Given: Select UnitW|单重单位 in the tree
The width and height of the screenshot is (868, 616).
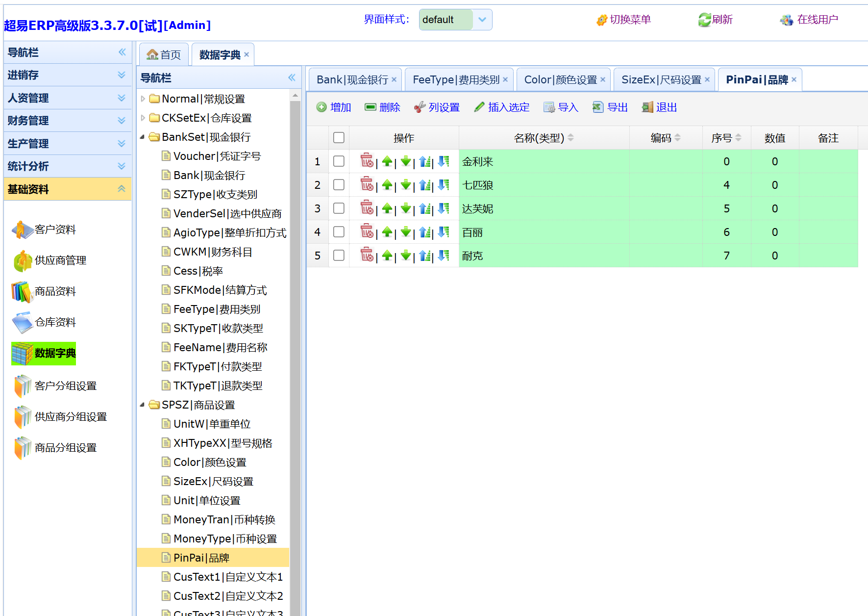Looking at the screenshot, I should [x=212, y=424].
